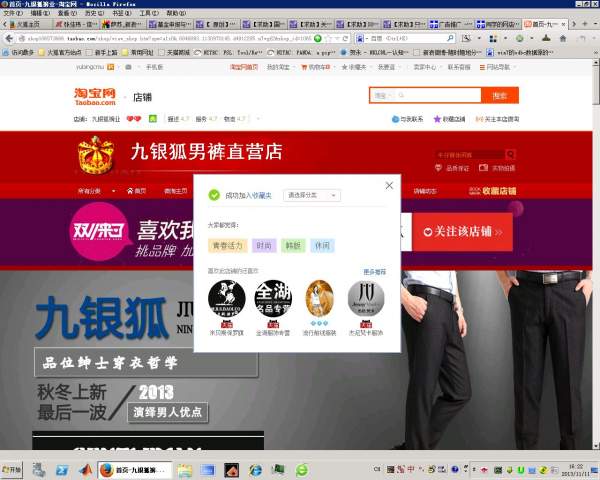
Task: Click the Firefox home toolbar icon
Action: coord(563,38)
